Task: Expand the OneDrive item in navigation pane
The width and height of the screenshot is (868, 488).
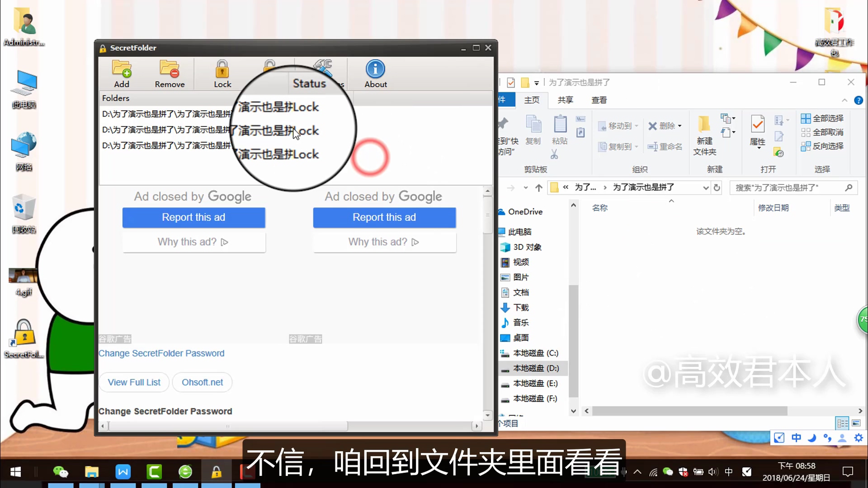Action: [499, 211]
